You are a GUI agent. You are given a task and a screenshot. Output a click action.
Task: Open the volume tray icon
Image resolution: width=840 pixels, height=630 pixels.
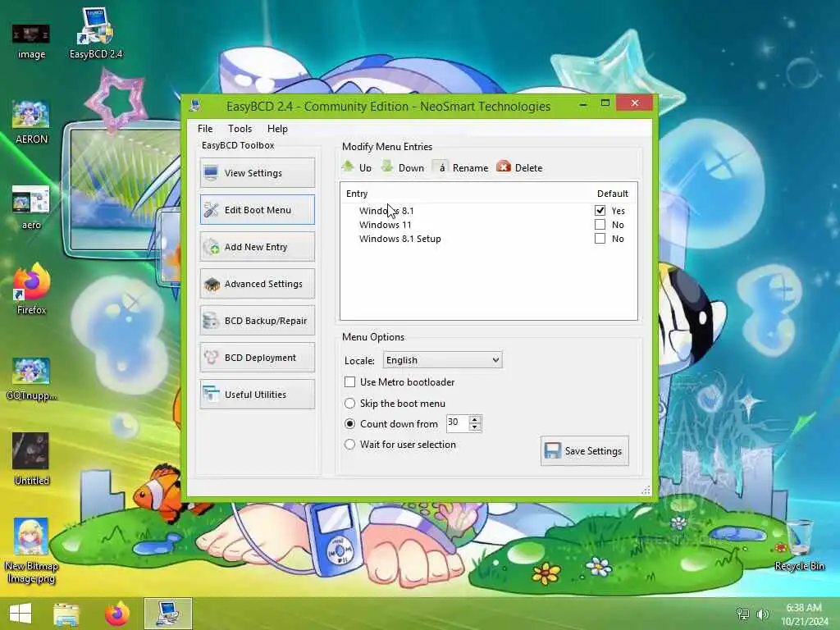click(x=762, y=614)
